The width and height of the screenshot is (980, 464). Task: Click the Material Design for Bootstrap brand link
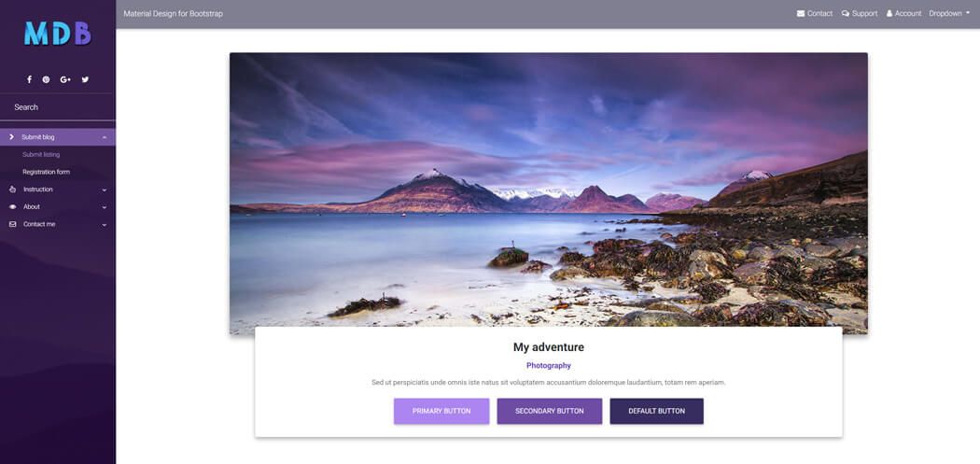(173, 14)
